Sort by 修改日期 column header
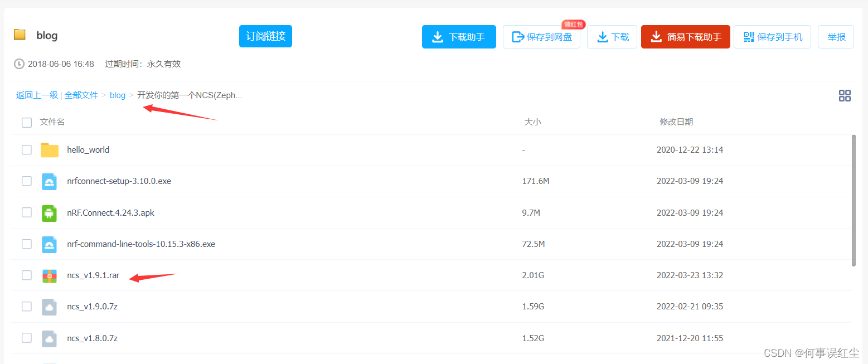This screenshot has width=868, height=364. pos(676,122)
